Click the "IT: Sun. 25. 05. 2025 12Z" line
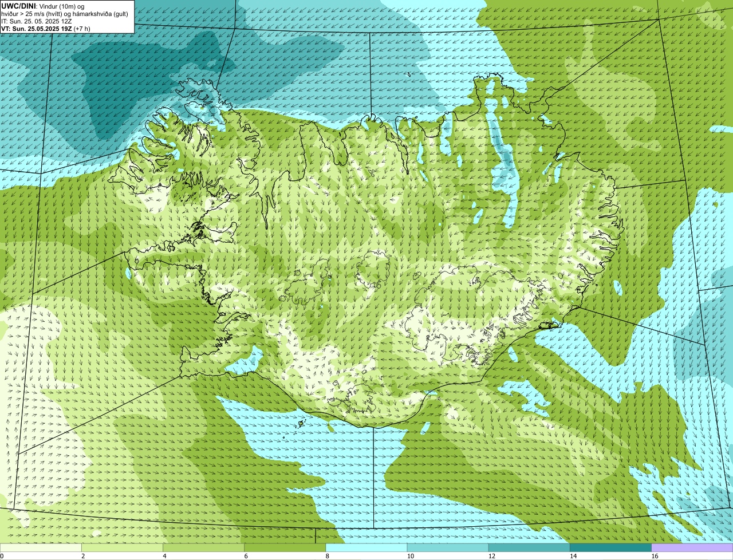Screen dimensions: 733x560 (x=37, y=21)
